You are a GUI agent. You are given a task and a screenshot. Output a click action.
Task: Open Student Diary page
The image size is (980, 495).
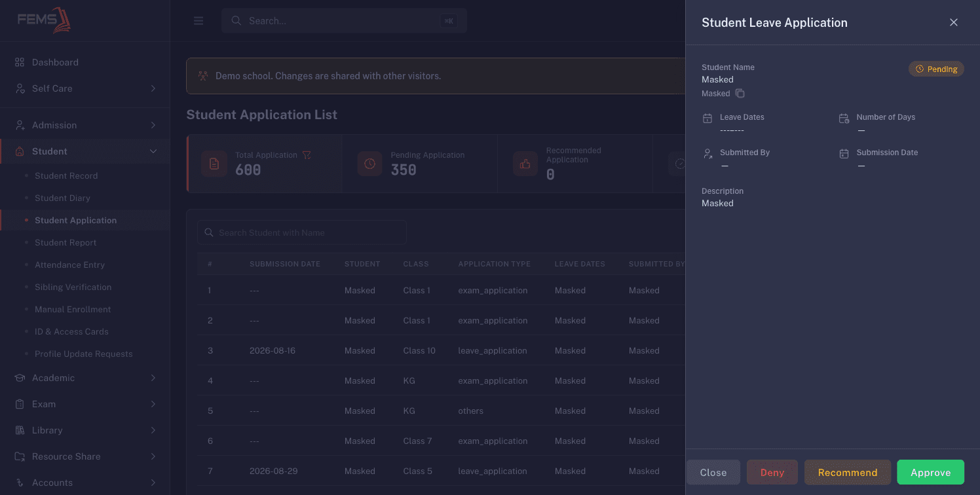tap(62, 198)
